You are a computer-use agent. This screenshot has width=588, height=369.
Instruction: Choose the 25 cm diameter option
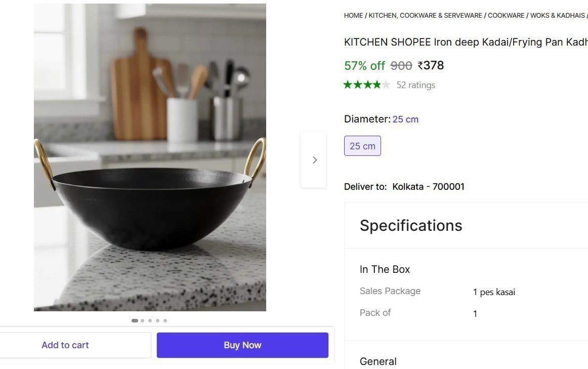[x=362, y=146]
